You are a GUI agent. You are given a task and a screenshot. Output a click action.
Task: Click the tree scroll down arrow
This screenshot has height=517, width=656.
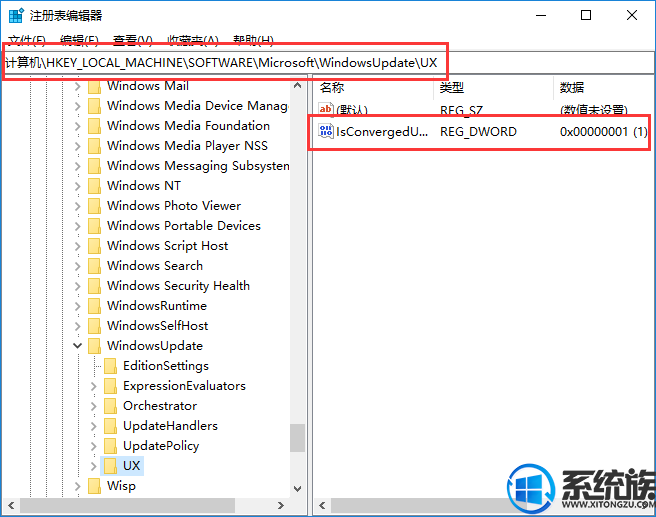[x=297, y=489]
